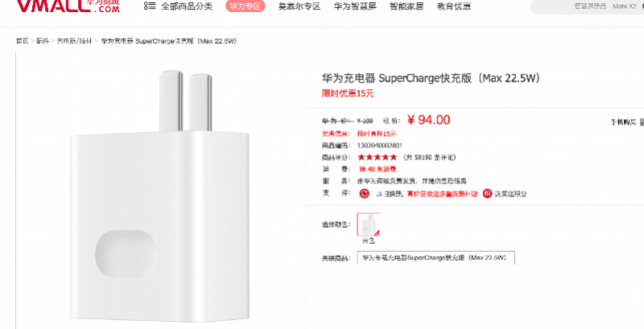Click the large charger product image

coord(159,196)
